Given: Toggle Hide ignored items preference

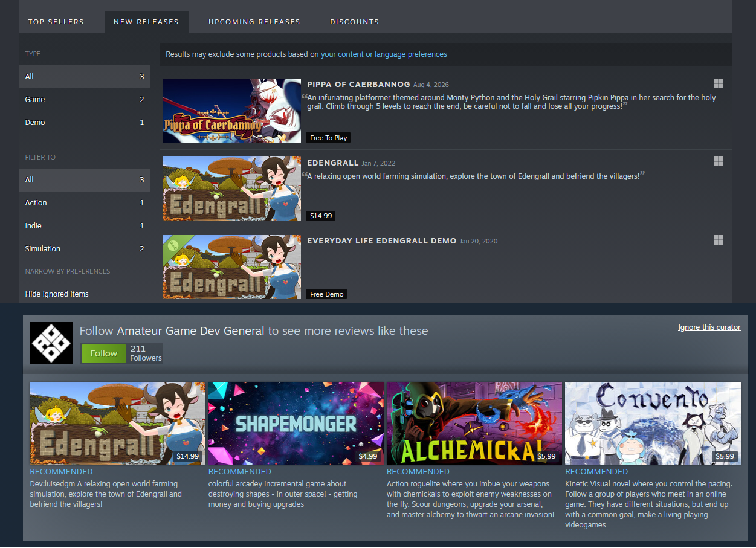Looking at the screenshot, I should click(57, 294).
